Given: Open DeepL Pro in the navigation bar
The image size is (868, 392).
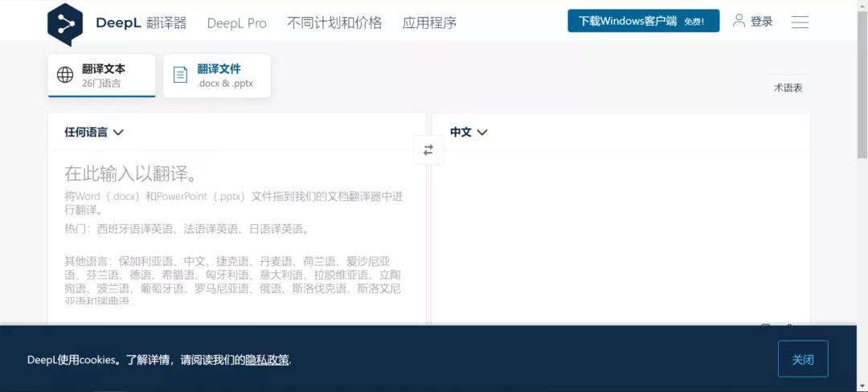Looking at the screenshot, I should (236, 22).
